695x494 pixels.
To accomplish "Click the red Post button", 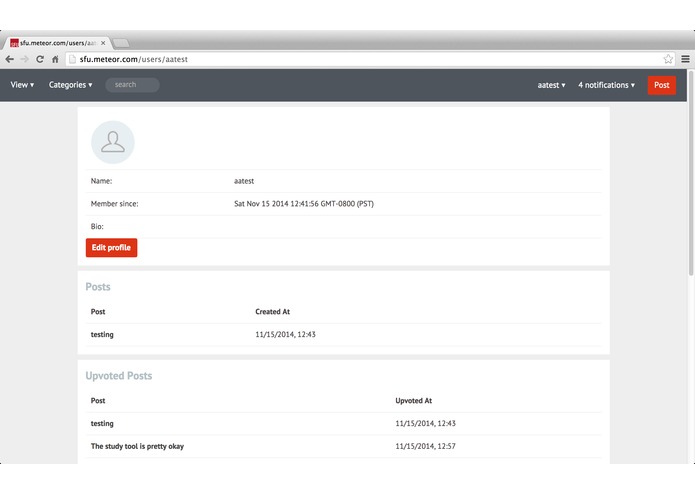I will point(662,85).
